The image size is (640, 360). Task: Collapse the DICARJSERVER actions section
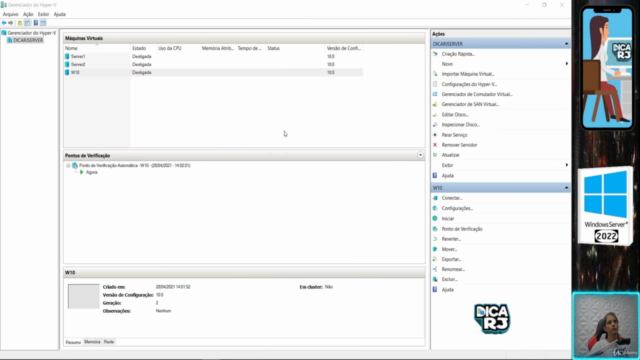tap(567, 44)
